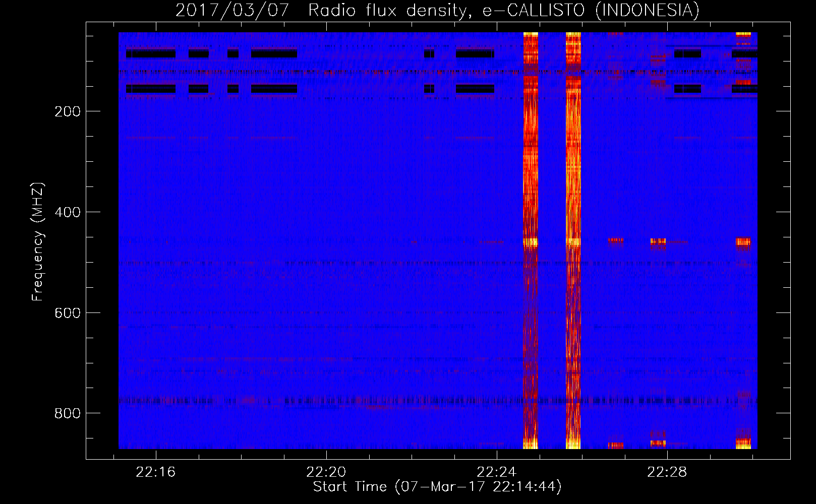This screenshot has height=504, width=816.
Task: Click the "Frequency (MHZ)" axis label
Action: [x=38, y=242]
